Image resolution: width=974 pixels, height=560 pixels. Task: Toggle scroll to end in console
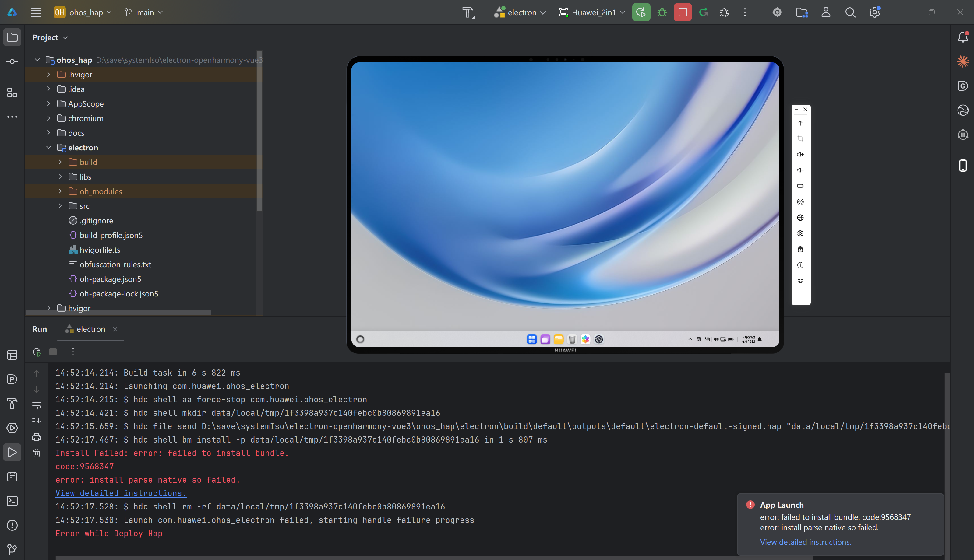(37, 421)
